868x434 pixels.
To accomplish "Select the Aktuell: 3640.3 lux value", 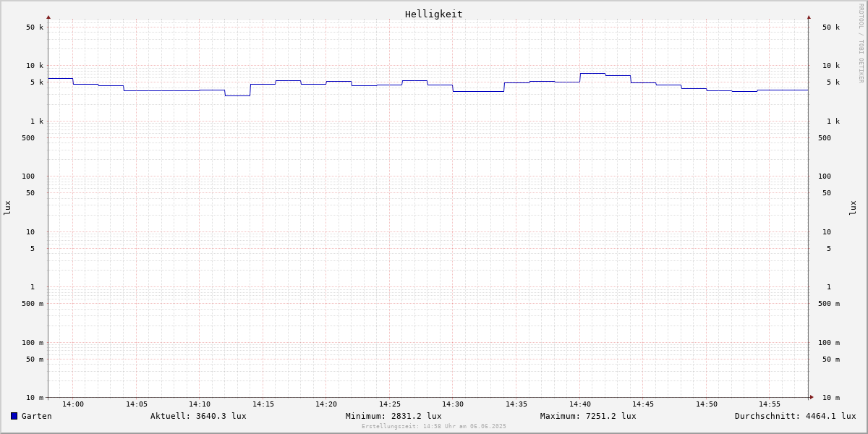I will click(198, 416).
